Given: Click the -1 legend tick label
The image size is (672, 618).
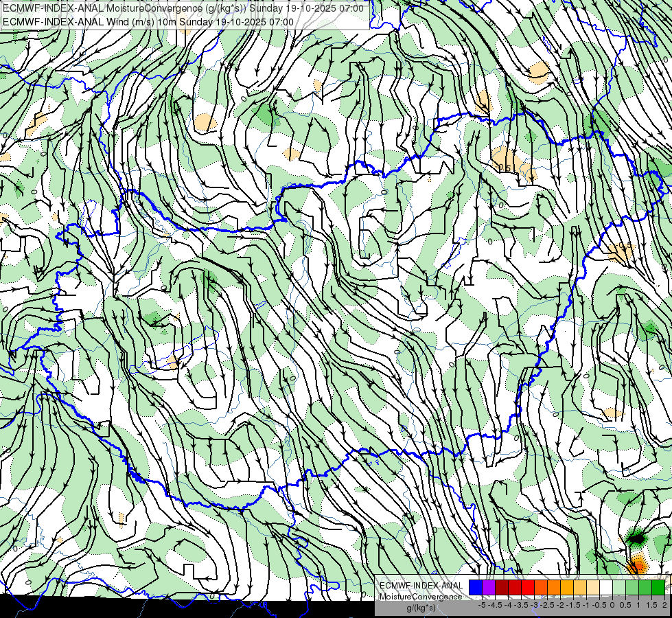Looking at the screenshot, I should pyautogui.click(x=586, y=605).
